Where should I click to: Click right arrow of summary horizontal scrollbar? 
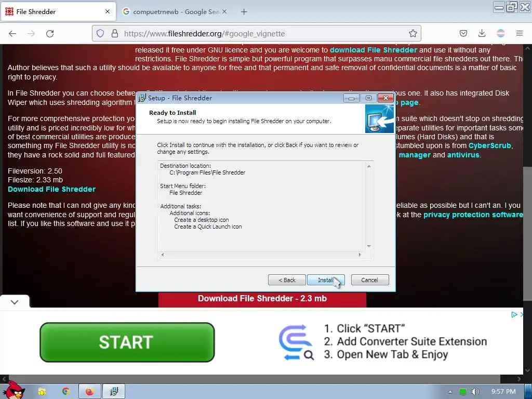point(360,255)
